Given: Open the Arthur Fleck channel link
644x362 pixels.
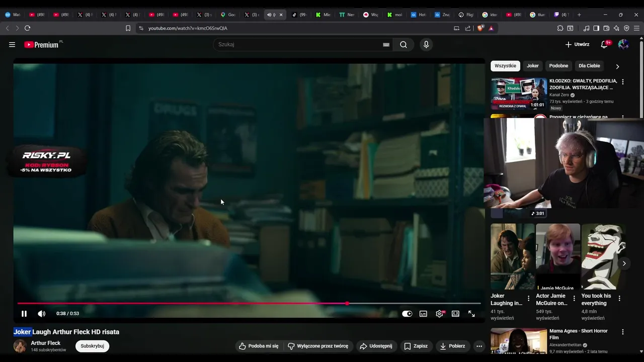Looking at the screenshot, I should point(46,343).
